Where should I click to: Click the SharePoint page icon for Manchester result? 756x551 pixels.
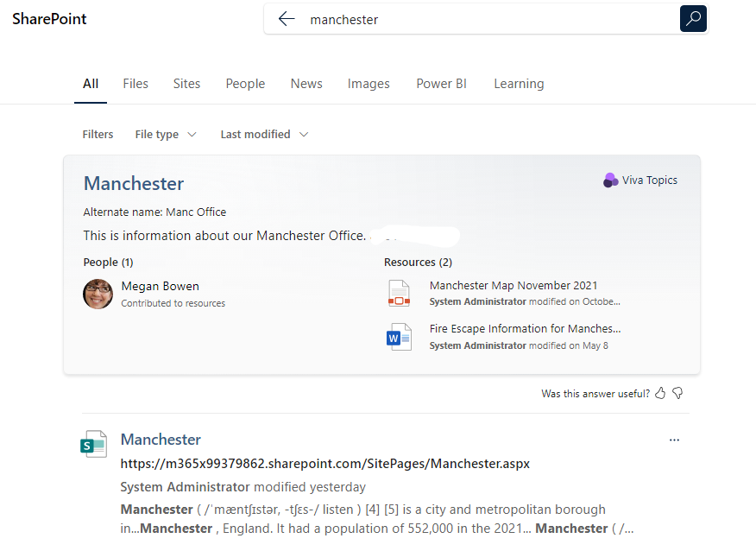tap(93, 444)
